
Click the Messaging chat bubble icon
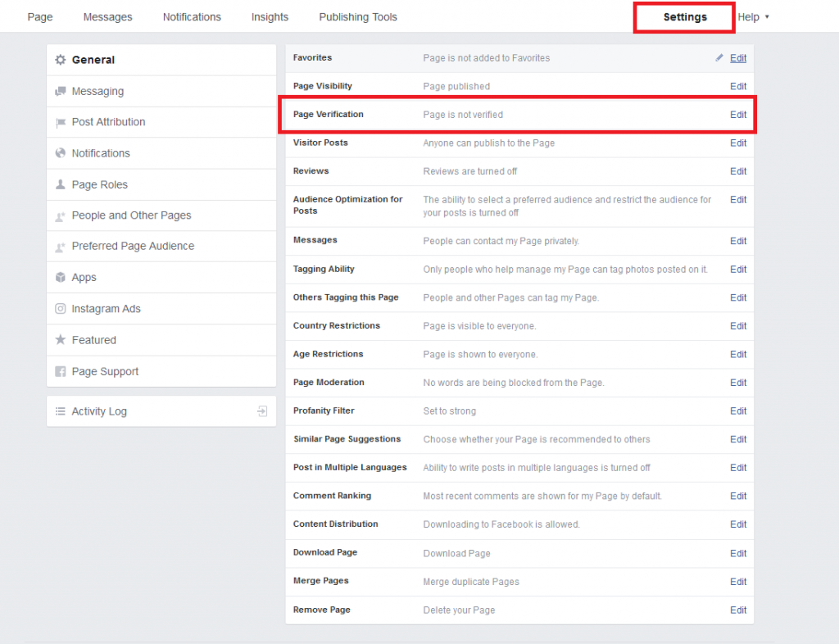(61, 92)
